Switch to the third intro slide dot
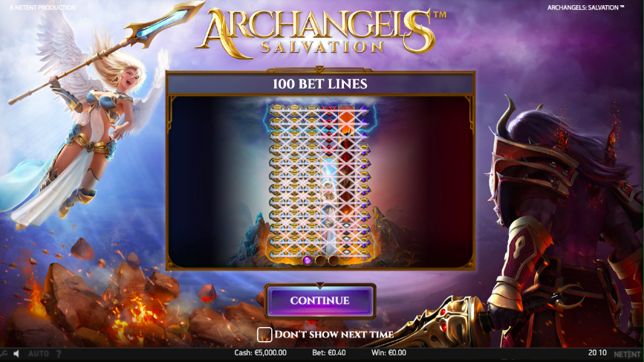Screen dimensions: 644x362 (x=333, y=260)
